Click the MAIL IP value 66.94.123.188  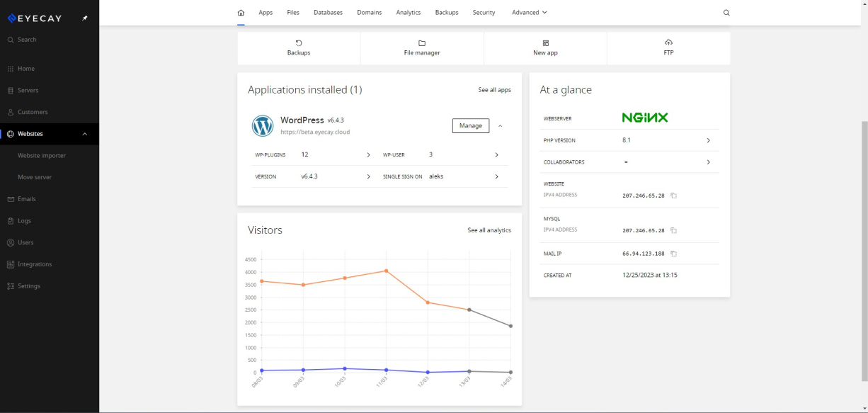[x=644, y=254]
